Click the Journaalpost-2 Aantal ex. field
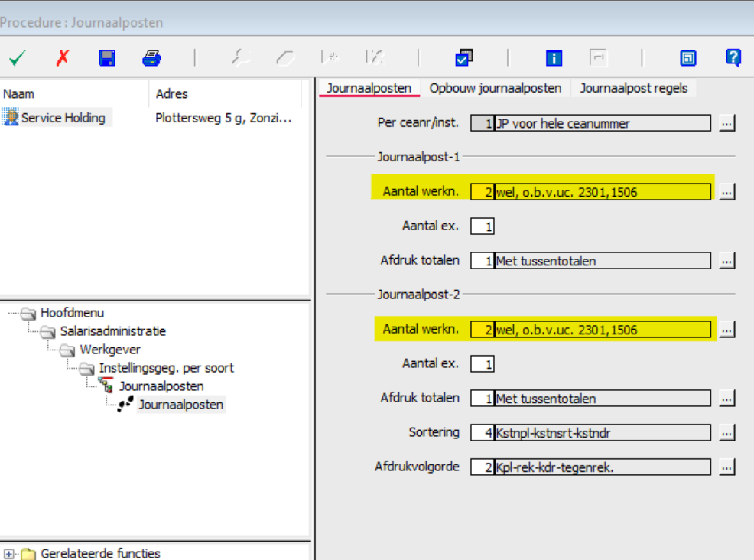 [483, 363]
